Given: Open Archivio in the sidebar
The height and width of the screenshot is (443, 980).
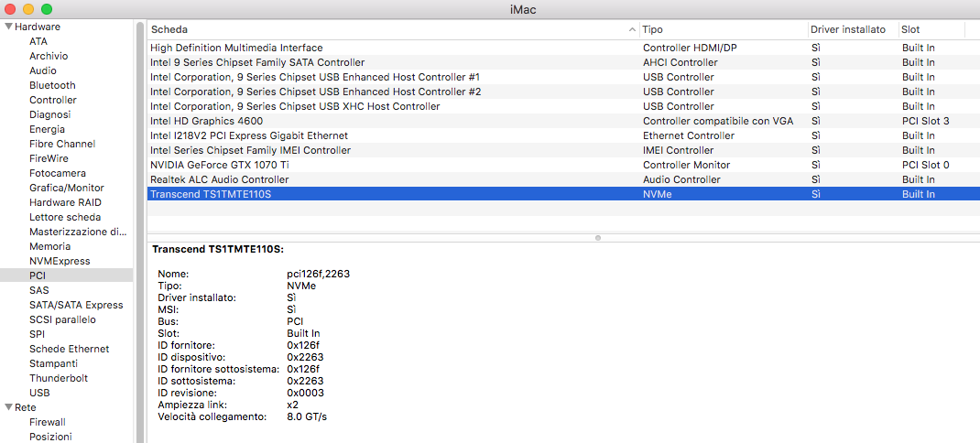Looking at the screenshot, I should [49, 56].
